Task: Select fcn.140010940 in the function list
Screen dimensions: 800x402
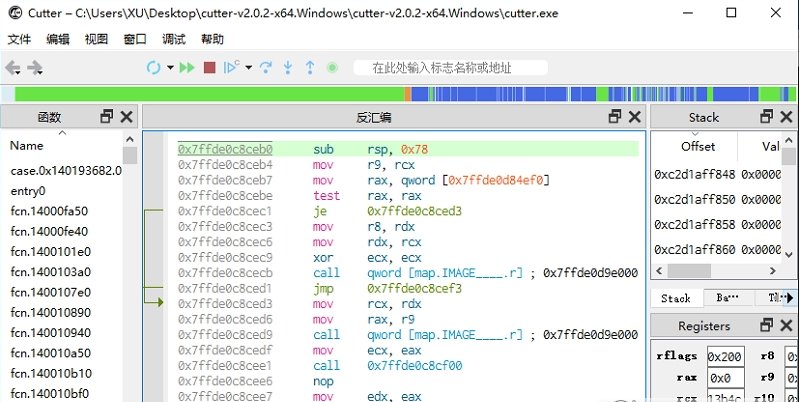Action: click(51, 333)
